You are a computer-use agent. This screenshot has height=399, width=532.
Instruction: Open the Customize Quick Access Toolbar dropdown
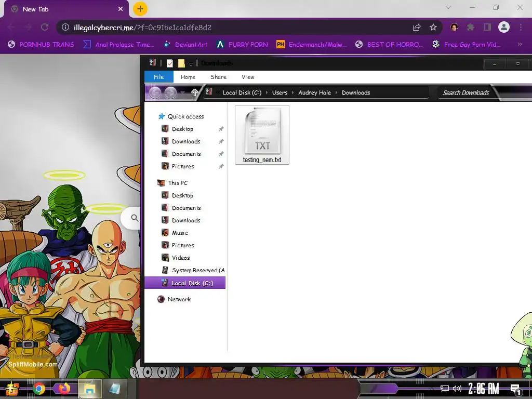(191, 63)
